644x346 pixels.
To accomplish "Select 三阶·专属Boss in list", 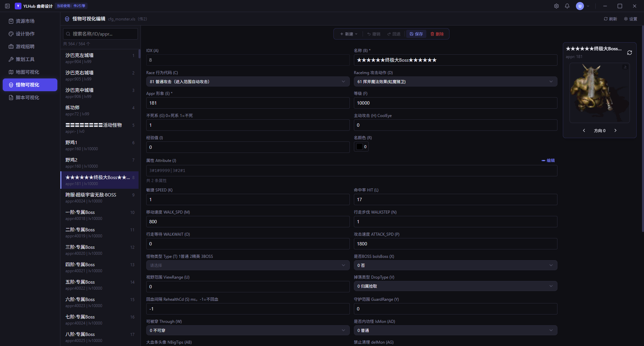I will pyautogui.click(x=99, y=250).
